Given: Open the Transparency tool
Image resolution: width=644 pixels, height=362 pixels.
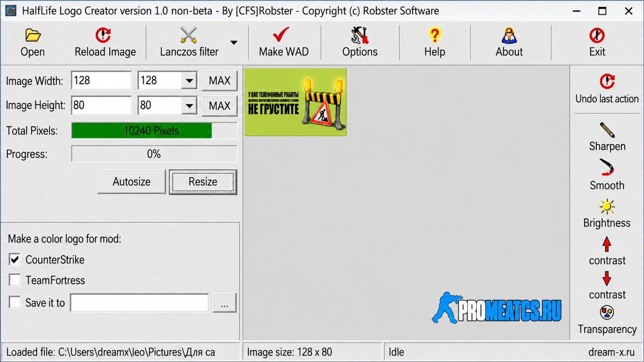Looking at the screenshot, I should click(x=607, y=320).
